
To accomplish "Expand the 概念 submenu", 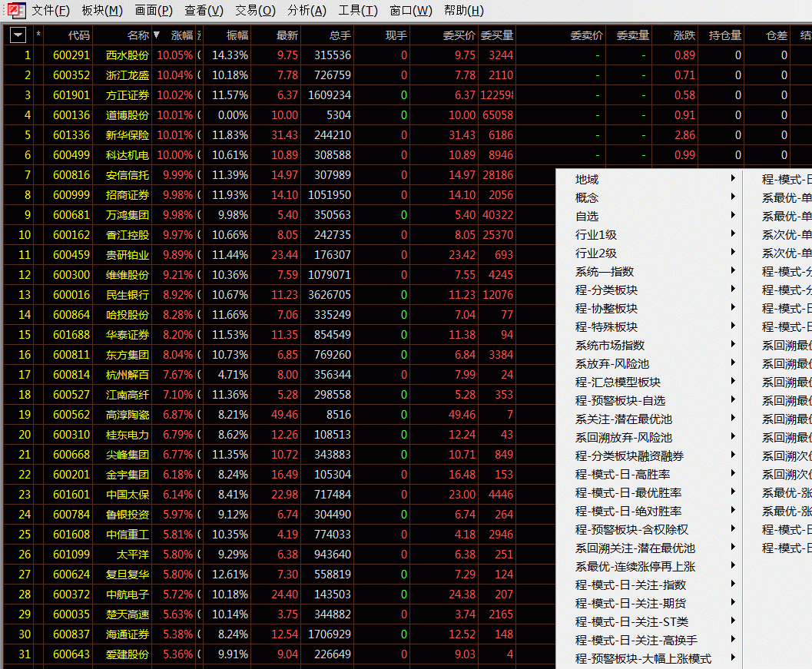I will coord(649,198).
